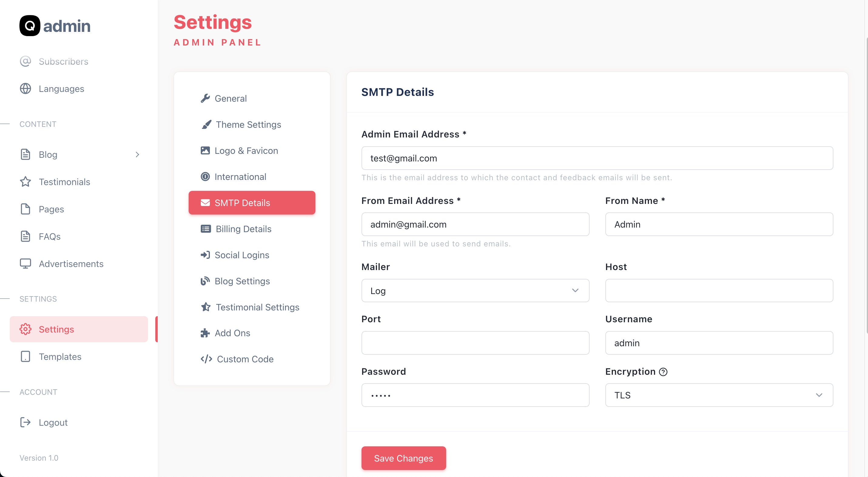Viewport: 868px width, 477px height.
Task: Open Templates in the sidebar
Action: [60, 357]
